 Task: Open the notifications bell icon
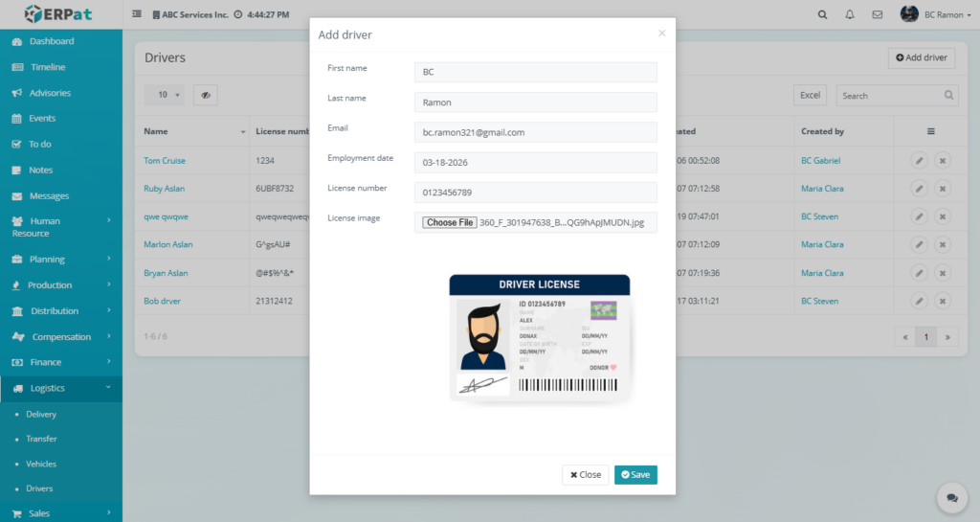coord(850,14)
